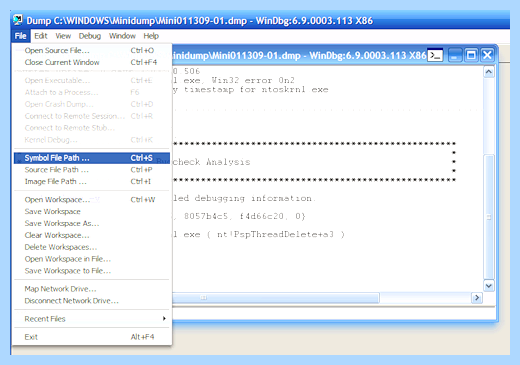Click the 'timestamp for ntoskrnl.exe' text
Image resolution: width=520 pixels, height=365 pixels.
pos(256,90)
